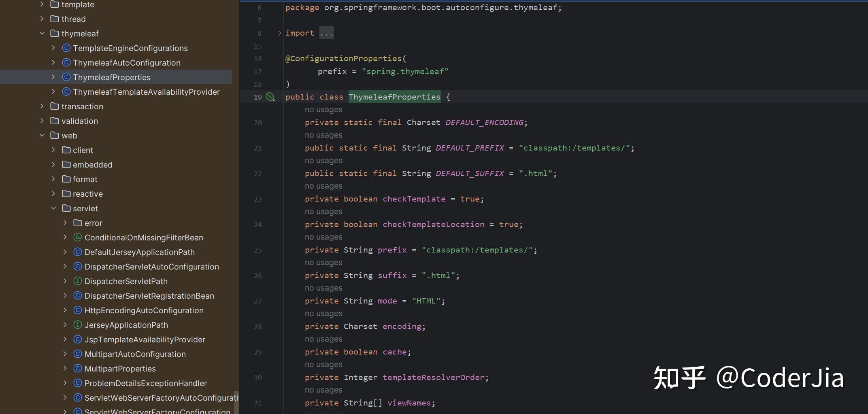Click the "HTML" mode string value
Screen dimensions: 868x414
coord(426,301)
